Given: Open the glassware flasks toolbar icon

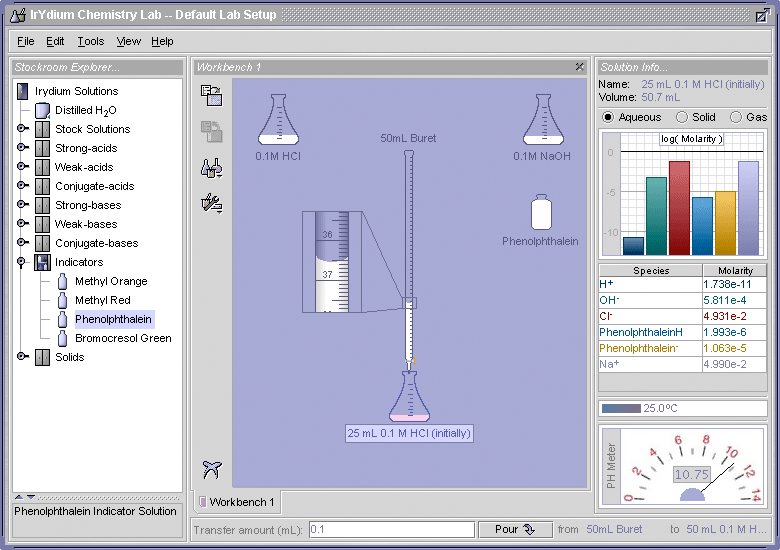Looking at the screenshot, I should click(x=211, y=168).
